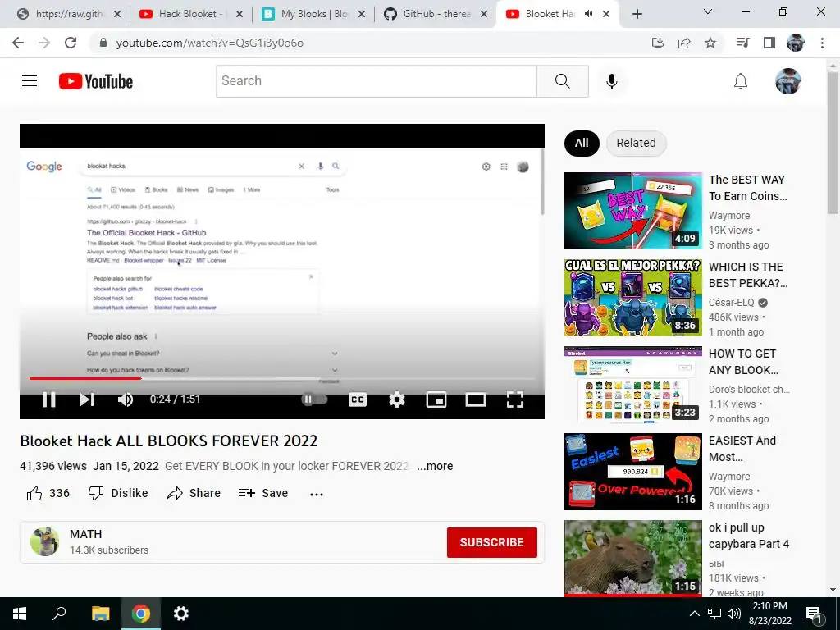Viewport: 840px width, 630px height.
Task: Open the notifications bell
Action: [x=741, y=81]
